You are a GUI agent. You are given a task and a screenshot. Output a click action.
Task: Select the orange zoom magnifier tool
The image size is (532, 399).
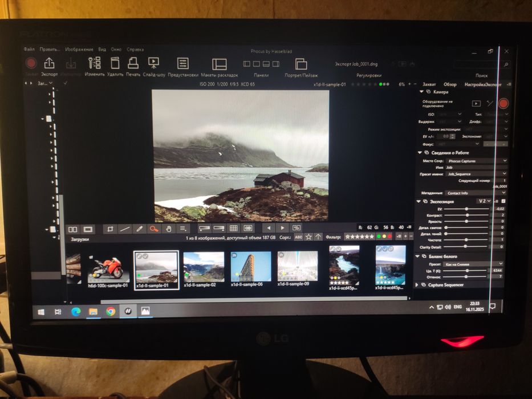point(154,229)
